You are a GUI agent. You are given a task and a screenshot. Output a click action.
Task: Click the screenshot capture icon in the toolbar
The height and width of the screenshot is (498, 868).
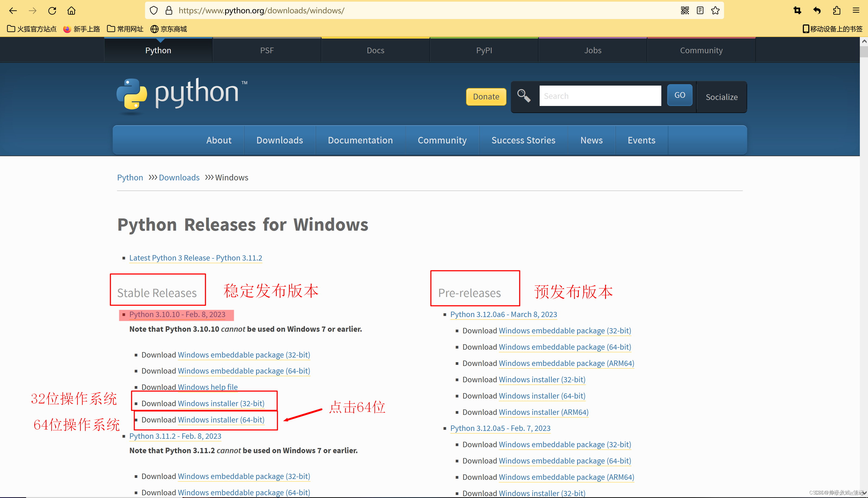click(x=797, y=11)
